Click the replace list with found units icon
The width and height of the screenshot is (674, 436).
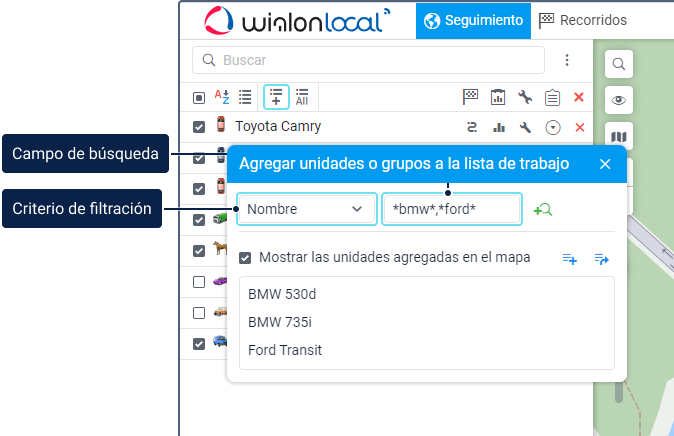601,259
